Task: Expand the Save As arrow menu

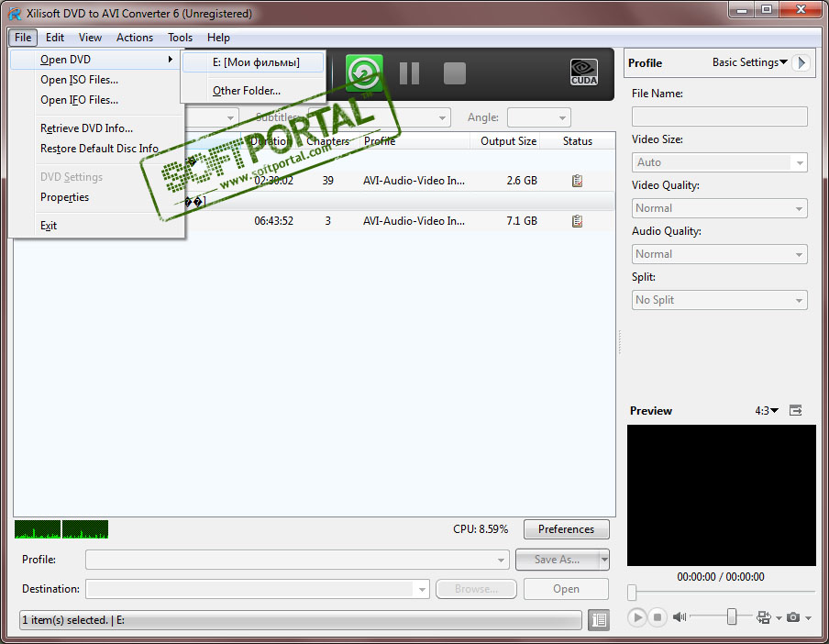Action: (603, 560)
